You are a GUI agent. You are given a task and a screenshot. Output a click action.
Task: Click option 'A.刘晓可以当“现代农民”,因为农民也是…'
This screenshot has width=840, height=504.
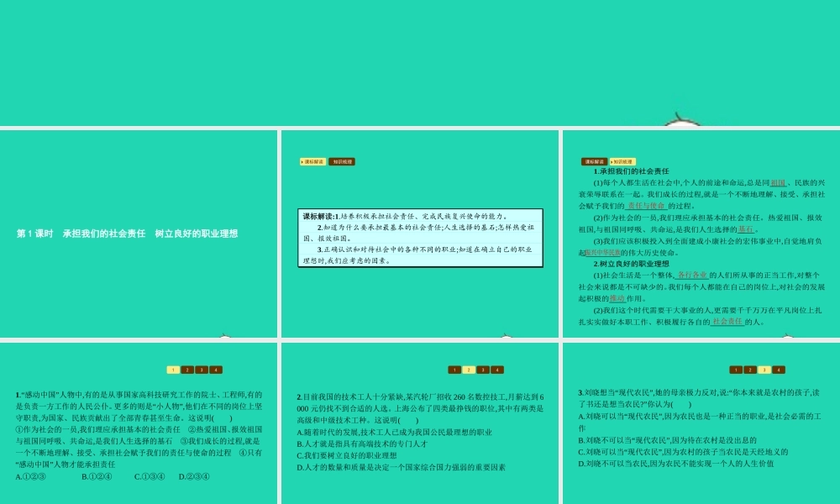[700, 422]
